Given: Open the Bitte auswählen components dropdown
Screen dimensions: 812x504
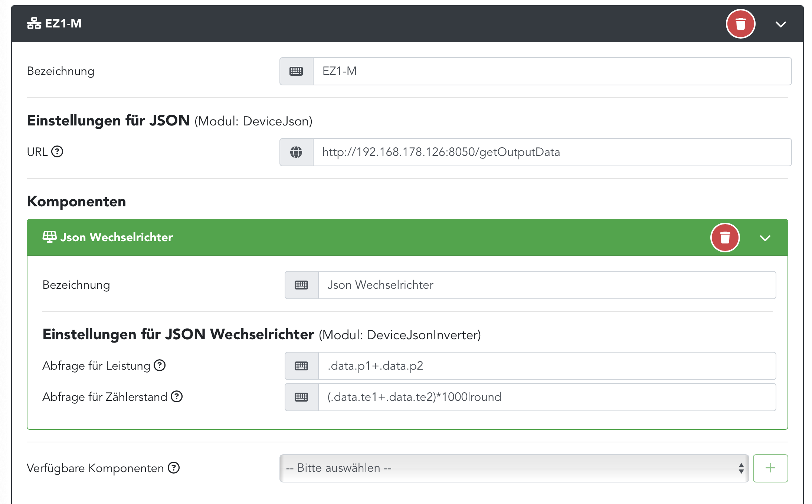Looking at the screenshot, I should pyautogui.click(x=514, y=468).
